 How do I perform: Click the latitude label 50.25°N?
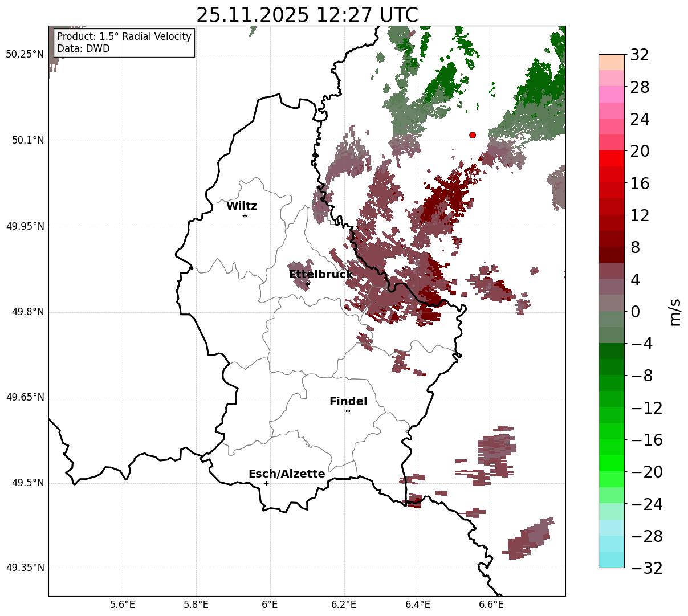point(25,55)
